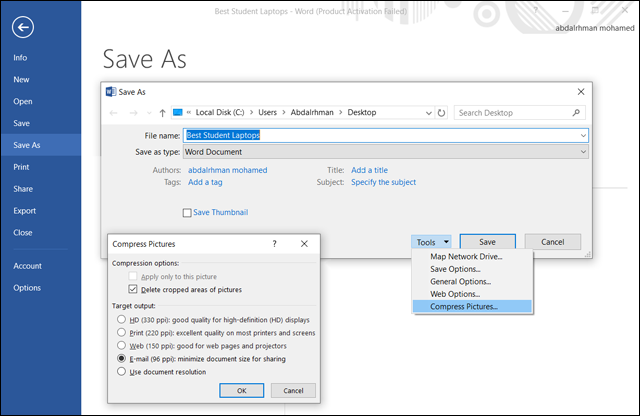Toggle the Tools dropdown button
This screenshot has width=640, height=416.
[x=431, y=242]
